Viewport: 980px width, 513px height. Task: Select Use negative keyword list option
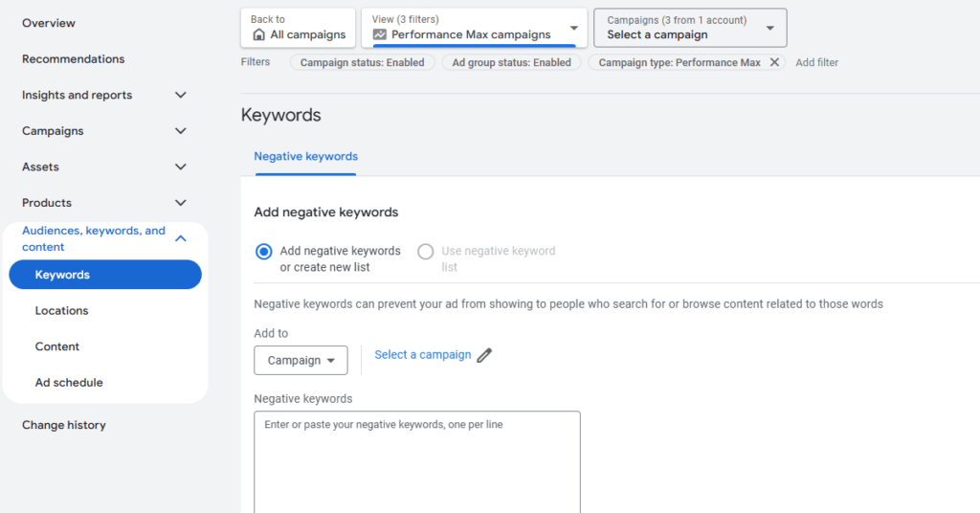click(x=426, y=251)
